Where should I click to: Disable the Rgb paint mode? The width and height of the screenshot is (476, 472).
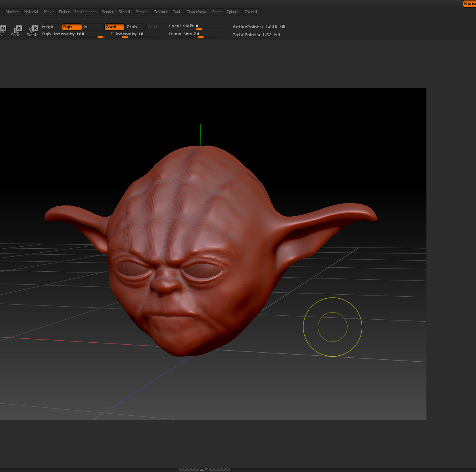pos(72,27)
